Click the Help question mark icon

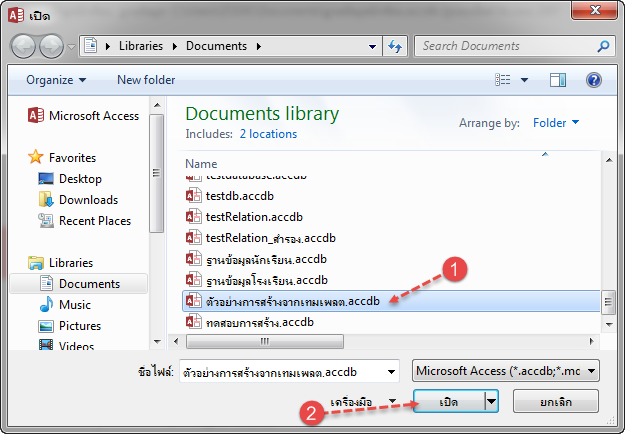coord(593,80)
